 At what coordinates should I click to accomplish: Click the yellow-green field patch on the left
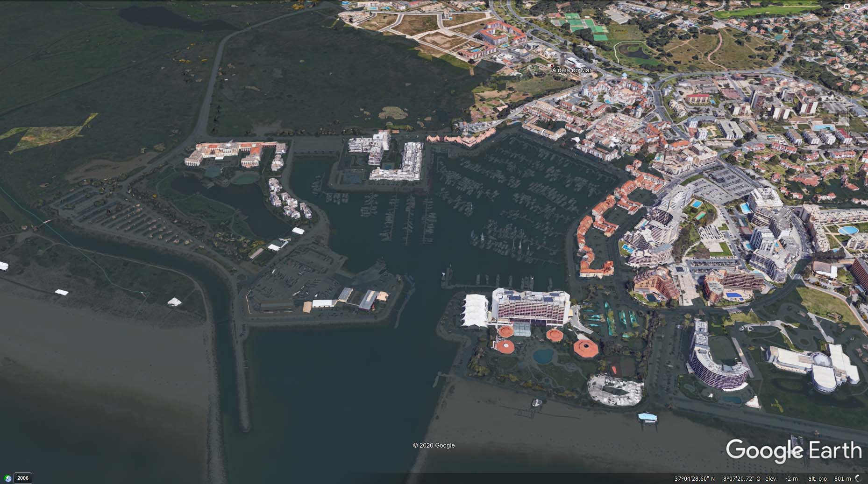(x=47, y=134)
